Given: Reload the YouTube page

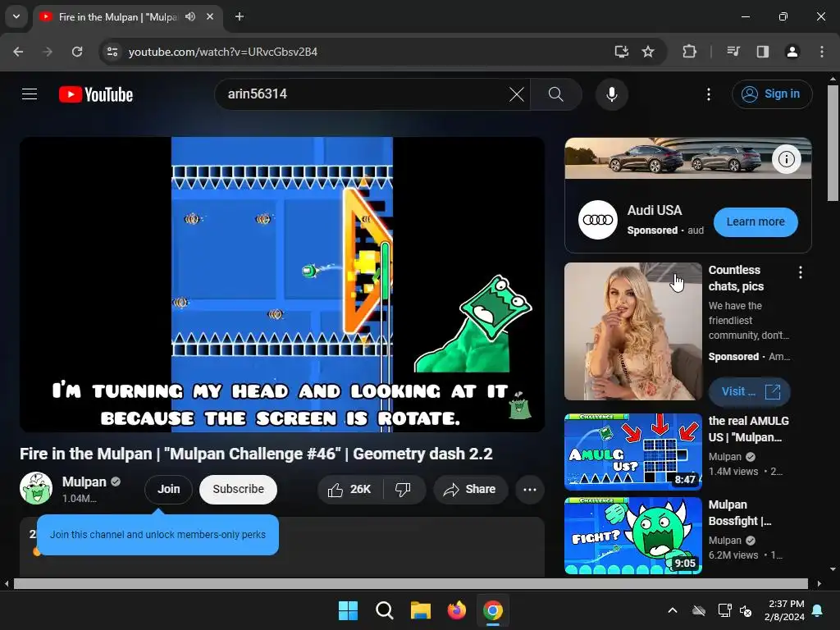Looking at the screenshot, I should pos(77,52).
